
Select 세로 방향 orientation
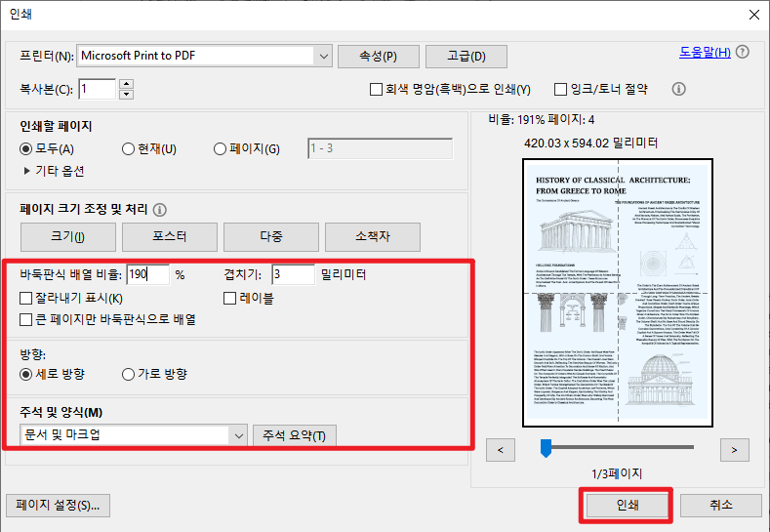pyautogui.click(x=25, y=374)
